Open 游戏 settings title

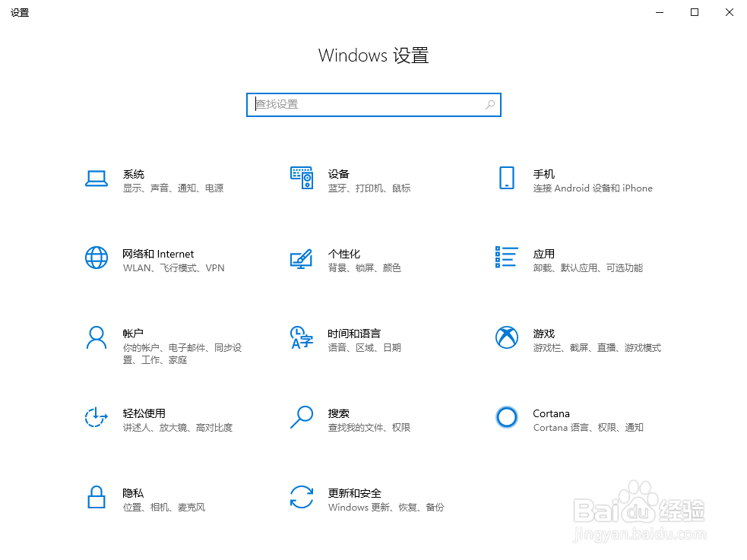pyautogui.click(x=543, y=334)
